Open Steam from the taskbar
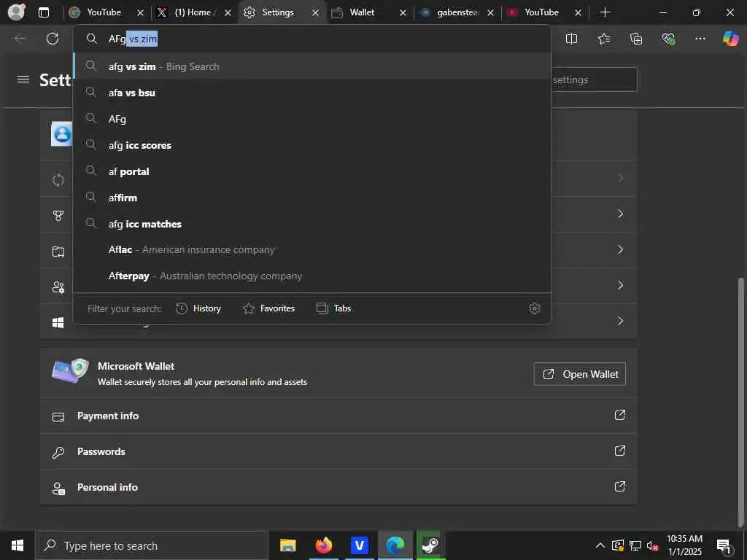 pyautogui.click(x=430, y=545)
